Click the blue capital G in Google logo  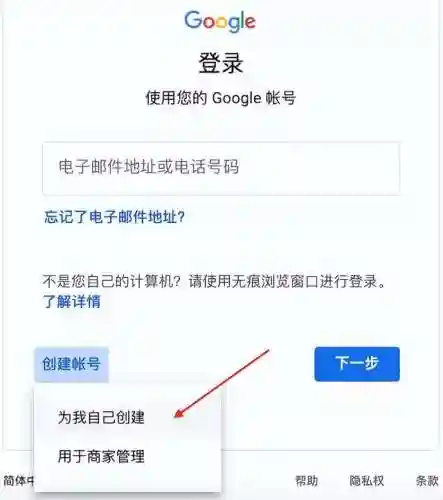click(193, 20)
